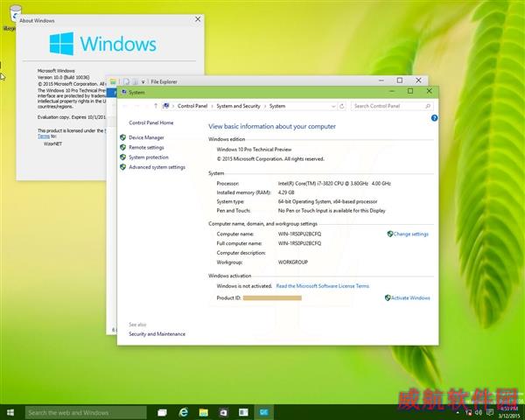Open File Explorer from taskbar
This screenshot has width=525, height=420.
tap(203, 412)
